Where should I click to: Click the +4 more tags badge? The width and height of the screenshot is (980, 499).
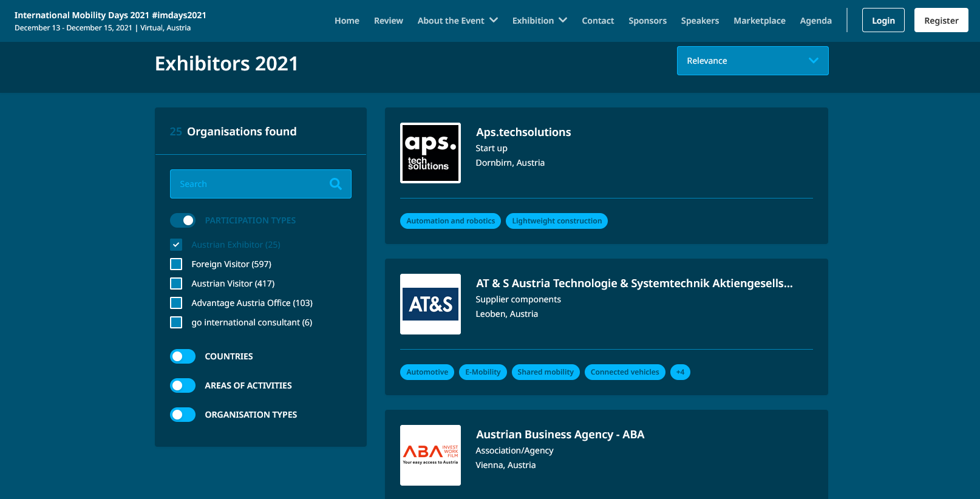tap(680, 372)
